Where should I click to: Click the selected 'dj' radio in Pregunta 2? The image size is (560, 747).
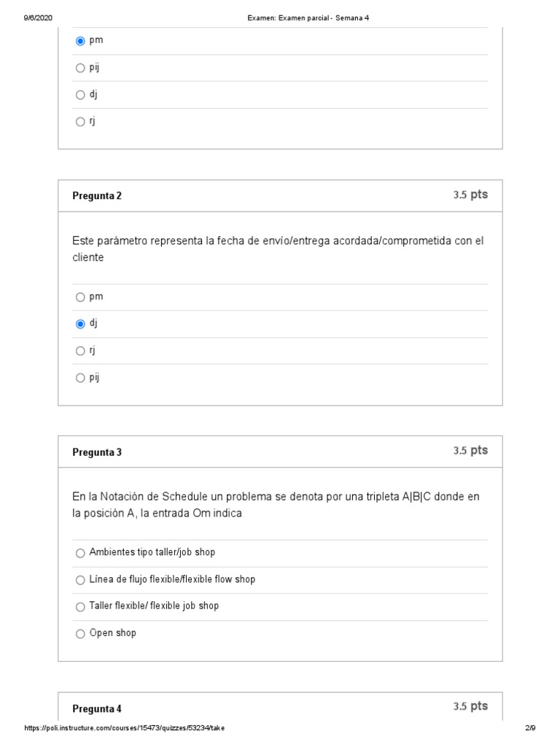tap(80, 324)
